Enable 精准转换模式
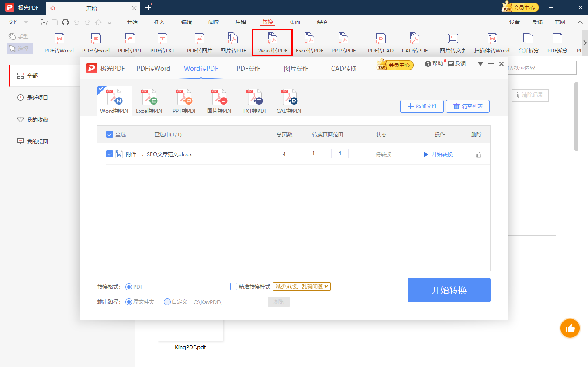588x367 pixels. [x=234, y=287]
